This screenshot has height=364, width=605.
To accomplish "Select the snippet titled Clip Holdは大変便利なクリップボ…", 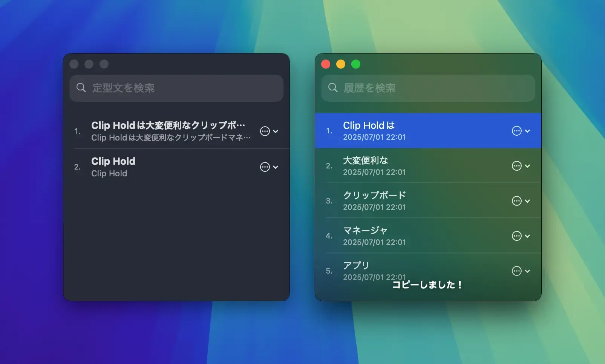I will pyautogui.click(x=168, y=125).
